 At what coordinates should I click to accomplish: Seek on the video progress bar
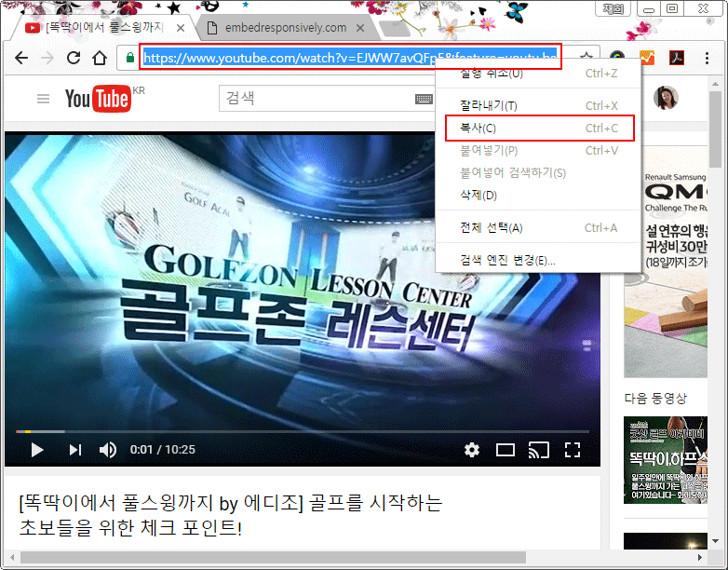click(x=303, y=431)
